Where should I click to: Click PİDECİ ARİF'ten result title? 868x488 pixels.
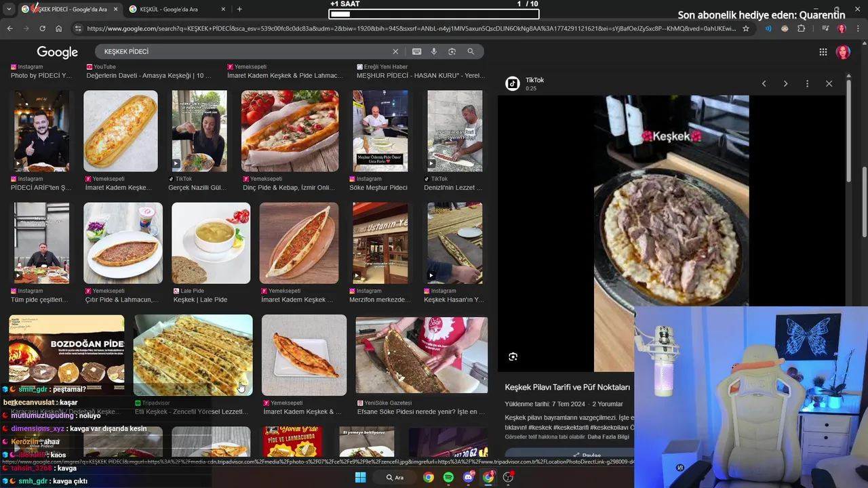point(41,188)
